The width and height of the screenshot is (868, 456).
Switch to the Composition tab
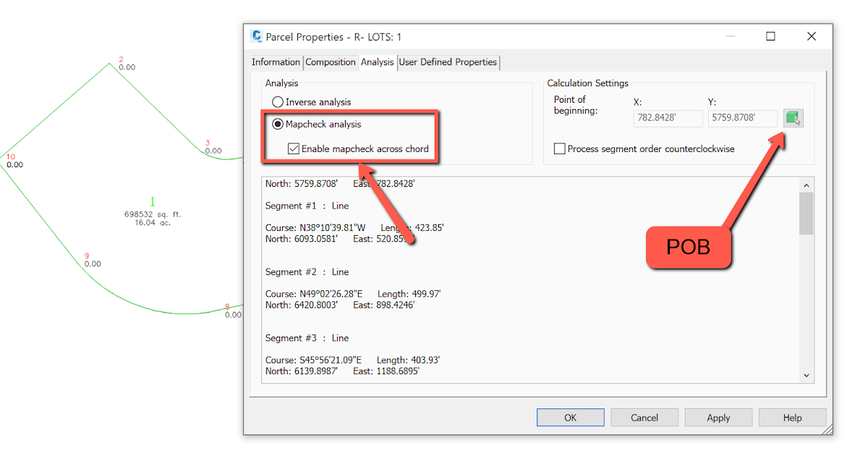click(x=331, y=62)
